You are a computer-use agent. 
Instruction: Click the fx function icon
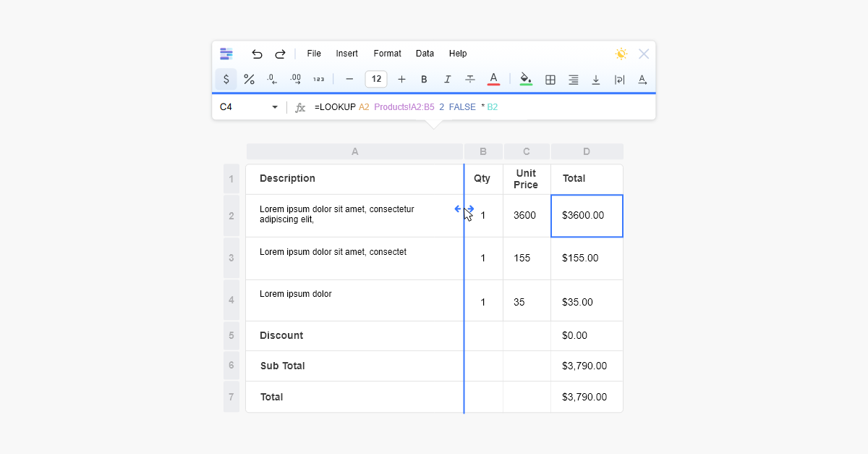tap(300, 107)
